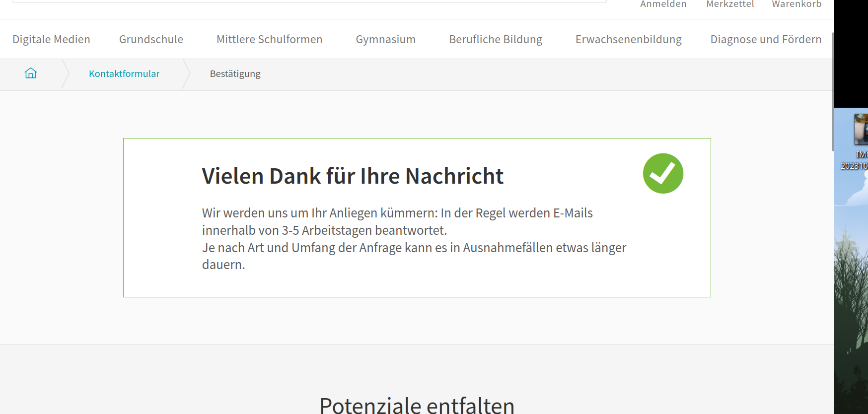Click the Anmelden login link
Viewport: 868px width, 414px height.
(x=663, y=4)
